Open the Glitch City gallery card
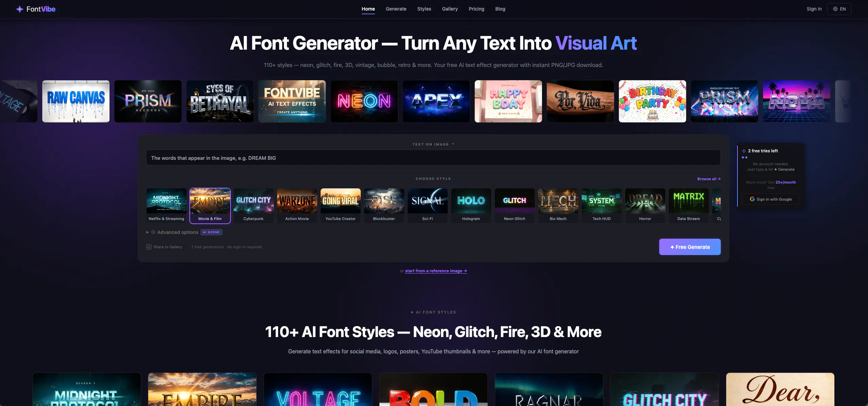 tap(665, 389)
